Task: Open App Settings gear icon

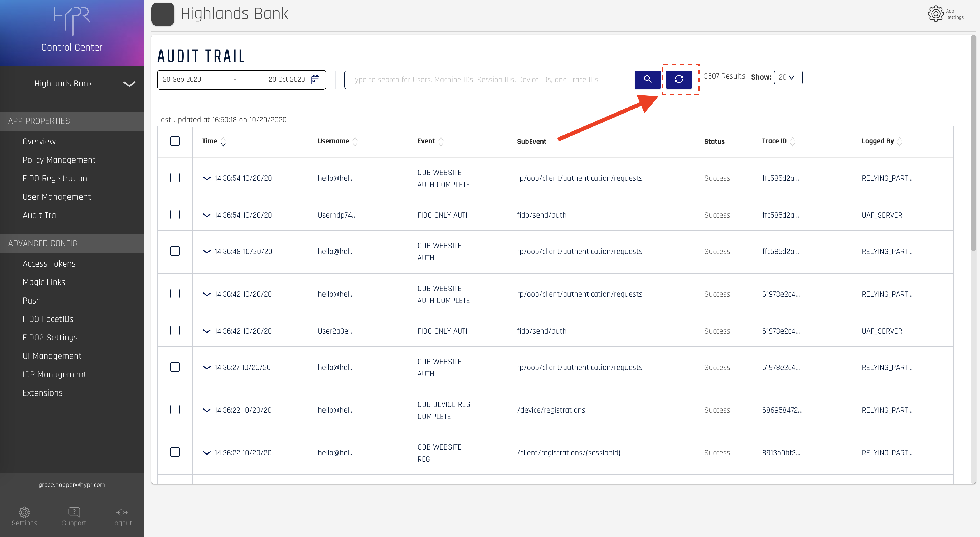Action: point(935,14)
